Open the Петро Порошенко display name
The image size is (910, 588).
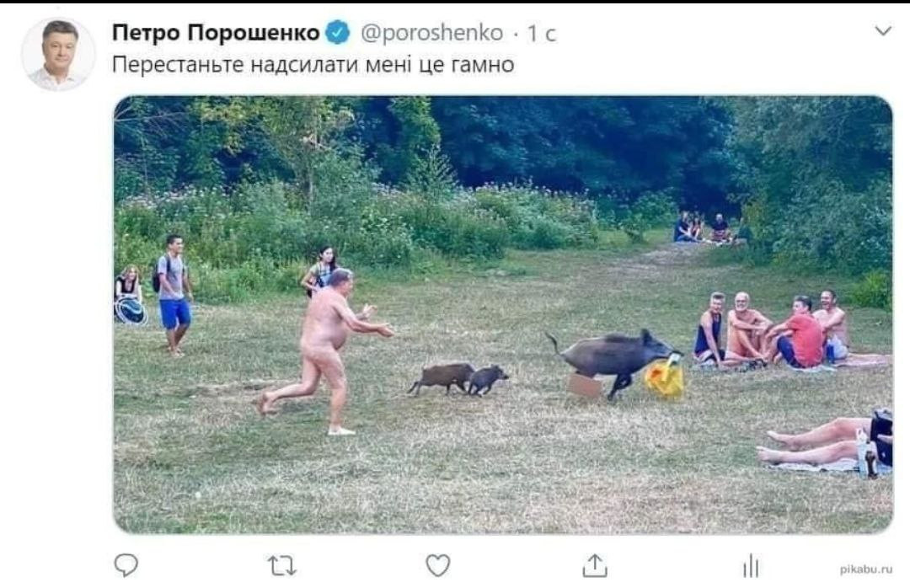tap(216, 33)
